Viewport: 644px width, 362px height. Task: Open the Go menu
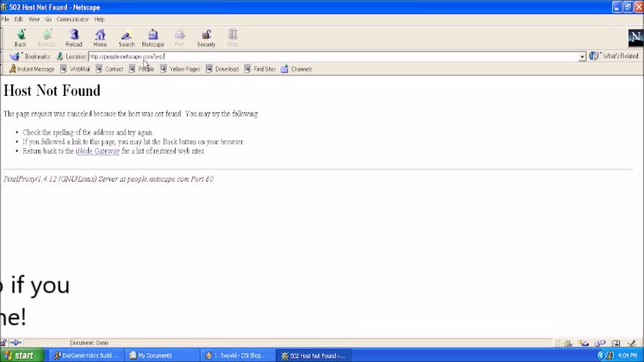pyautogui.click(x=48, y=20)
